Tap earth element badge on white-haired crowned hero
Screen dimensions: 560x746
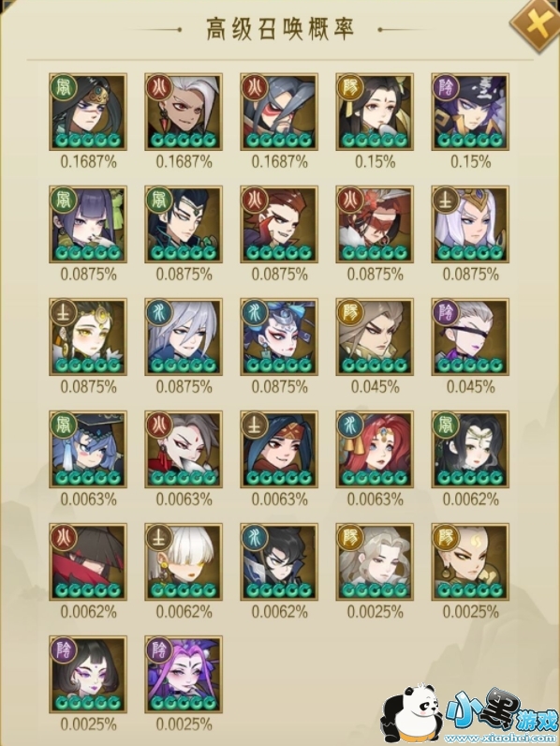coord(446,200)
